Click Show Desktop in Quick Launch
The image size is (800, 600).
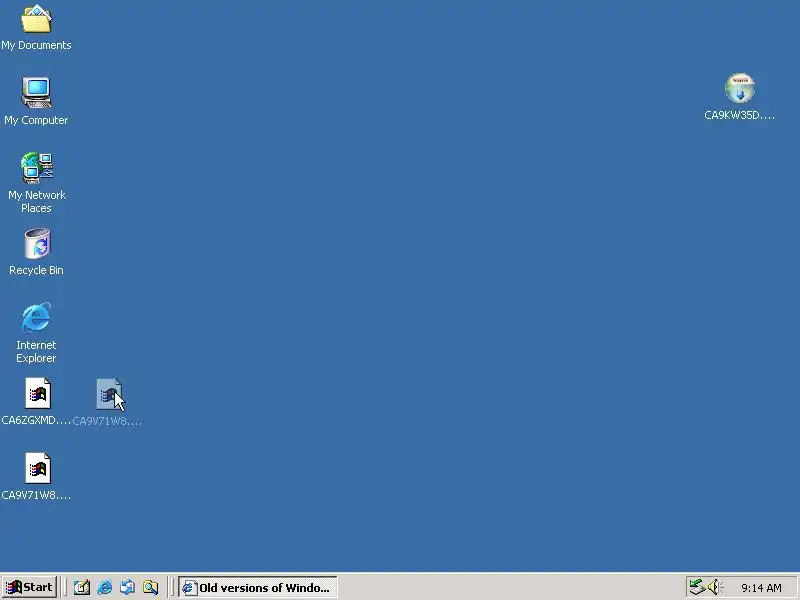pos(81,587)
